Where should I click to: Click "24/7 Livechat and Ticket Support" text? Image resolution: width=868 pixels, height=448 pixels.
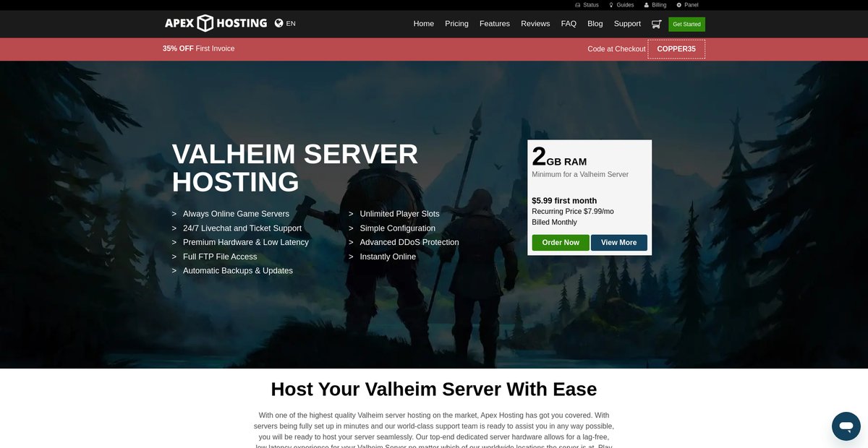coord(242,228)
